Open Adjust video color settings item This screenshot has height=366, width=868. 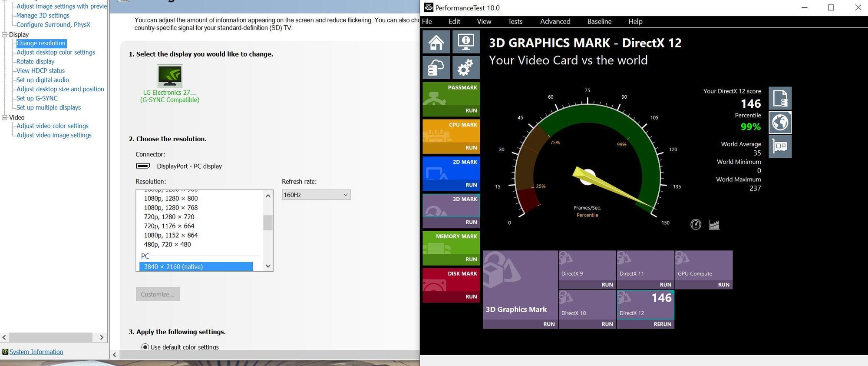[x=52, y=126]
